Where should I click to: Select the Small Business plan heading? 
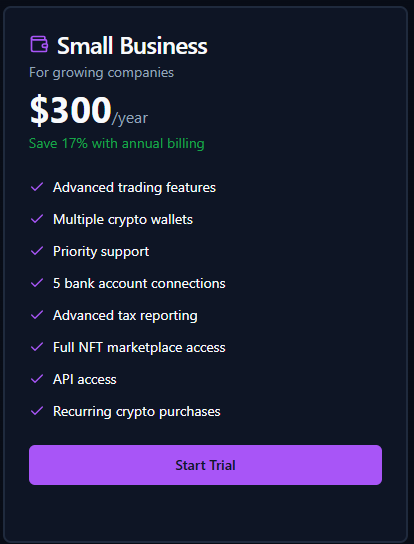[132, 45]
